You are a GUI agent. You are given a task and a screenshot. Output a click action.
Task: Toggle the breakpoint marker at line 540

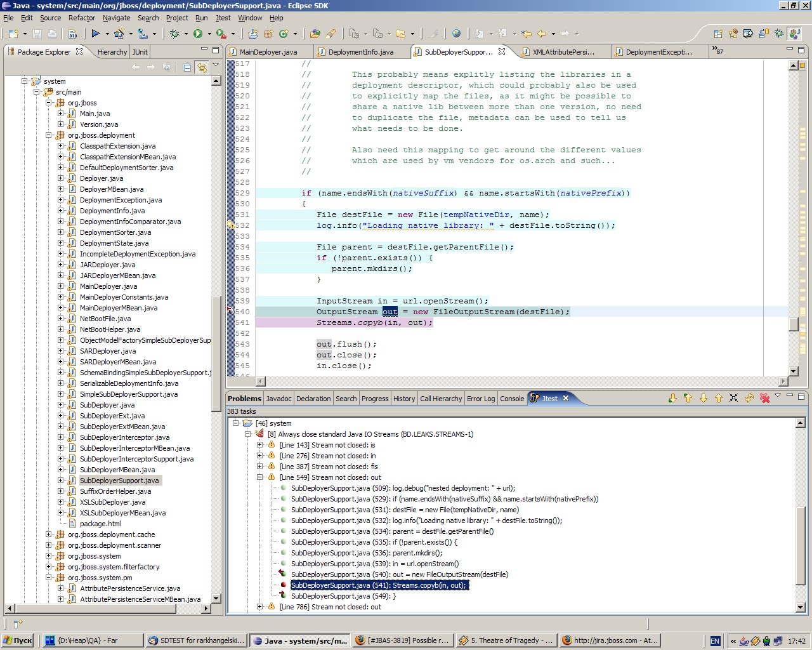[x=230, y=312]
